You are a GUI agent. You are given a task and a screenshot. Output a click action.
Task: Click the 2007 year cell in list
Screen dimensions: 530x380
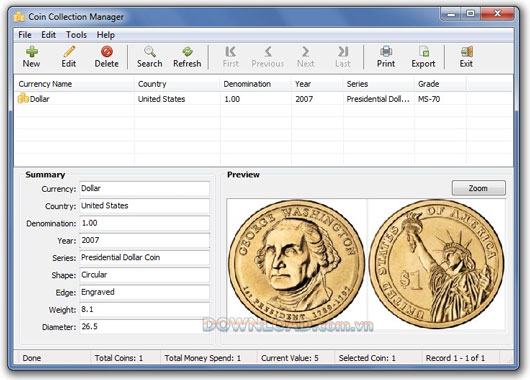point(304,99)
